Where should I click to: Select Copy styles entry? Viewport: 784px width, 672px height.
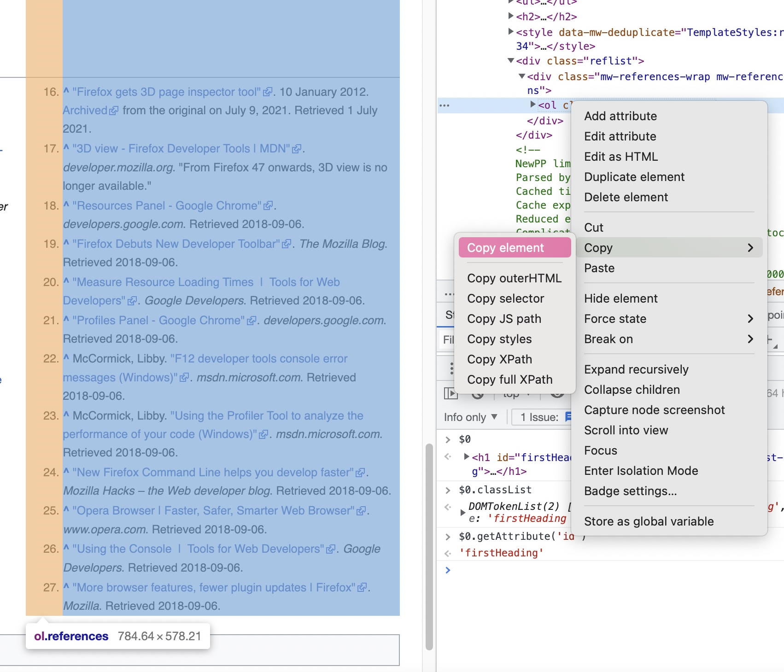click(515, 339)
